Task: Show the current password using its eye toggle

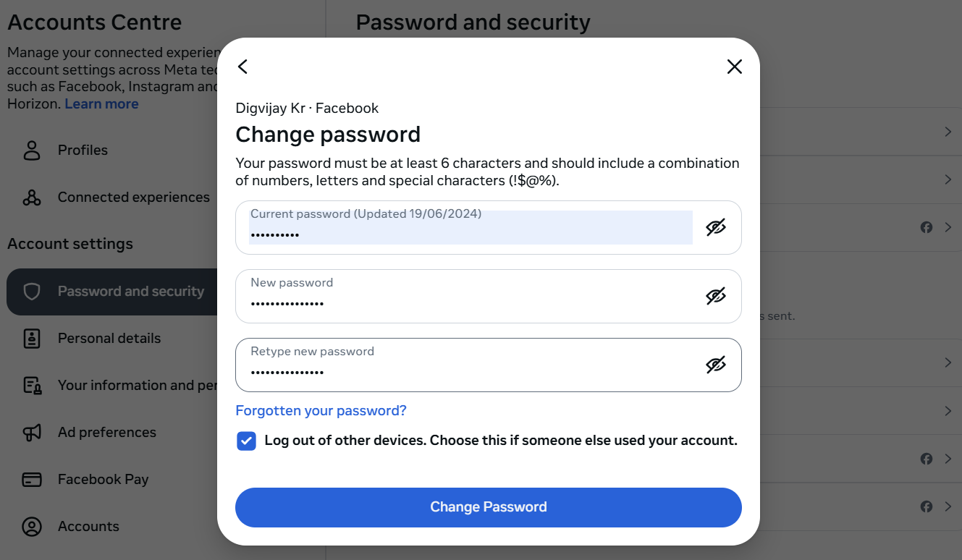Action: (716, 227)
